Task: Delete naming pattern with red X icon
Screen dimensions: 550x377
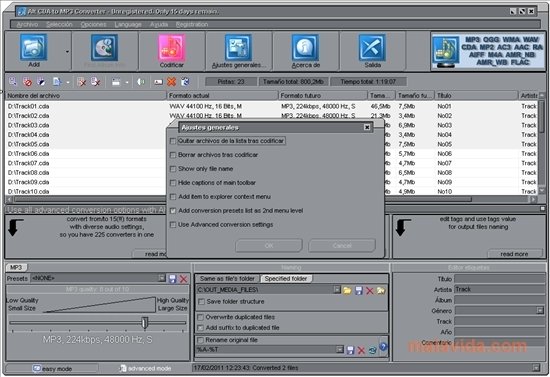Action: click(x=361, y=350)
